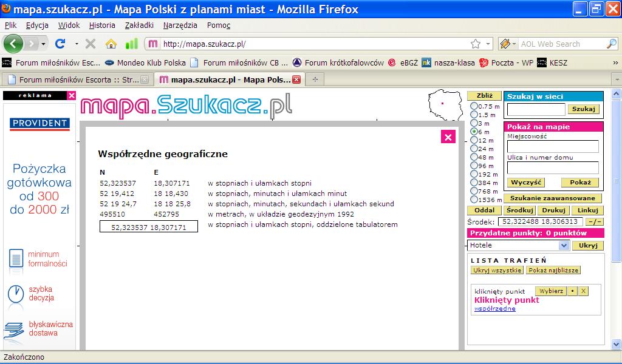Click the green back arrow button
This screenshot has height=364, width=622.
[13, 44]
